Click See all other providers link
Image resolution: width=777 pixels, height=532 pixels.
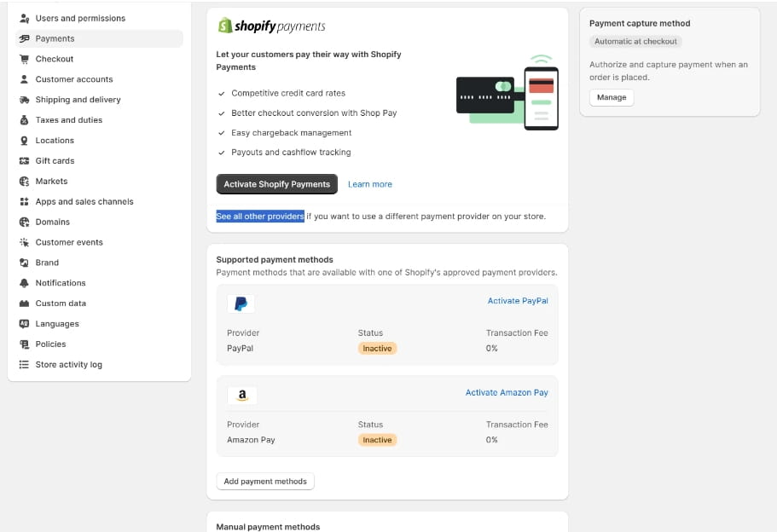pyautogui.click(x=258, y=216)
